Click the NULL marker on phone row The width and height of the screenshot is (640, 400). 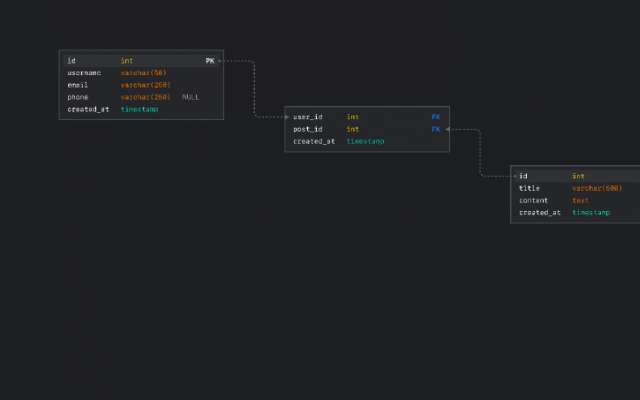[x=190, y=97]
